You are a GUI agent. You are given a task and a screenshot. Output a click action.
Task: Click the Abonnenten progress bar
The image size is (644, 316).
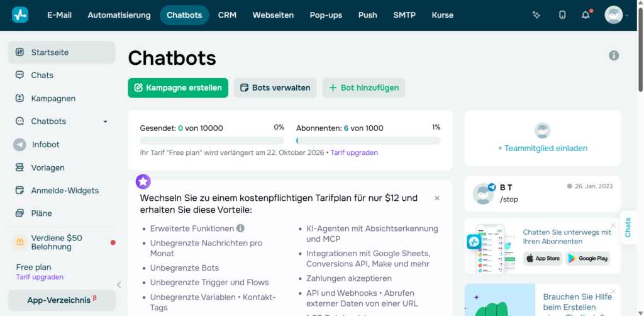coord(369,140)
